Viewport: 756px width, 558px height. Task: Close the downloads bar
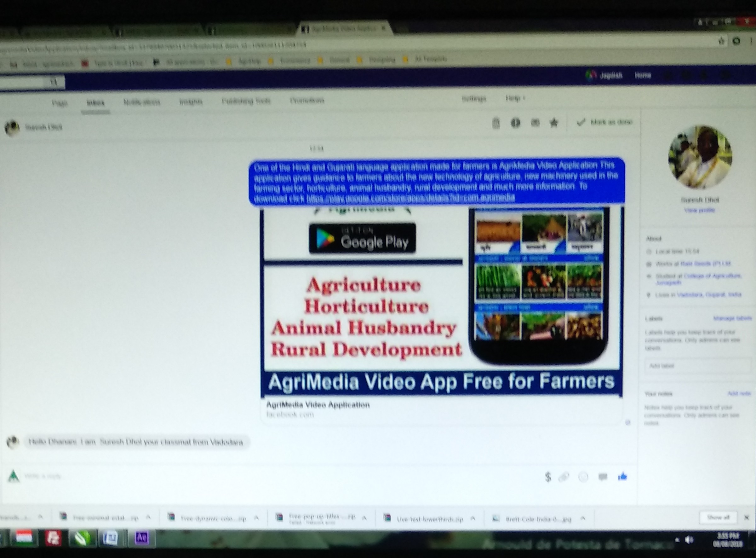[x=747, y=517]
